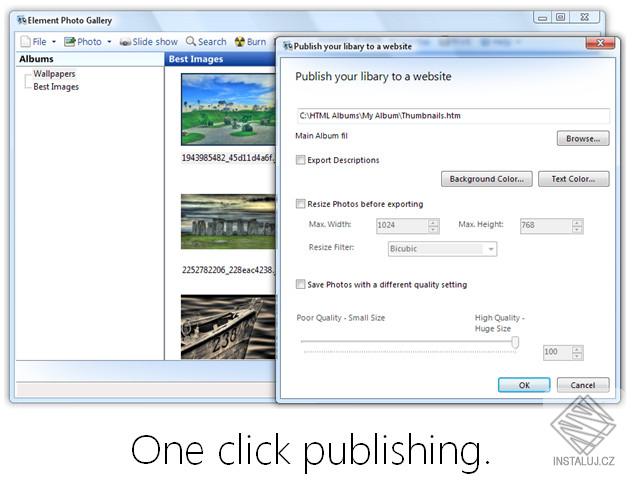The width and height of the screenshot is (634, 488).
Task: Increase Max. Height with the up arrow
Action: tap(577, 222)
